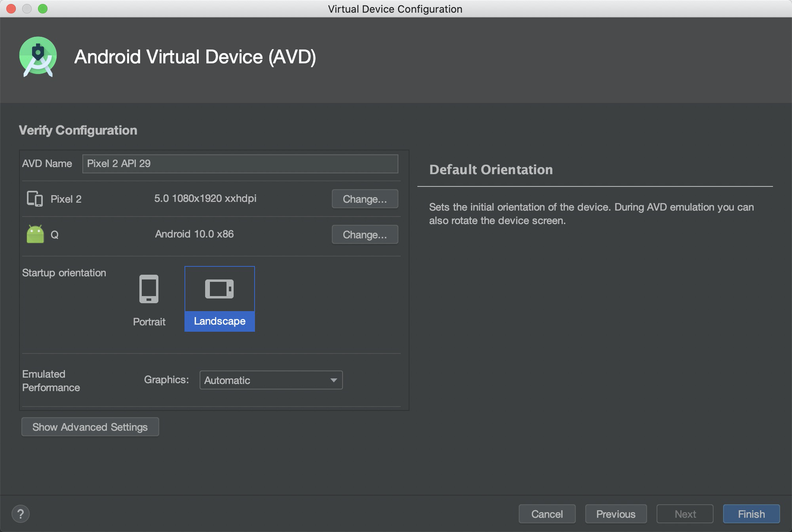Click the 'Verify Configuration' heading
Viewport: 792px width, 532px height.
pyautogui.click(x=78, y=130)
